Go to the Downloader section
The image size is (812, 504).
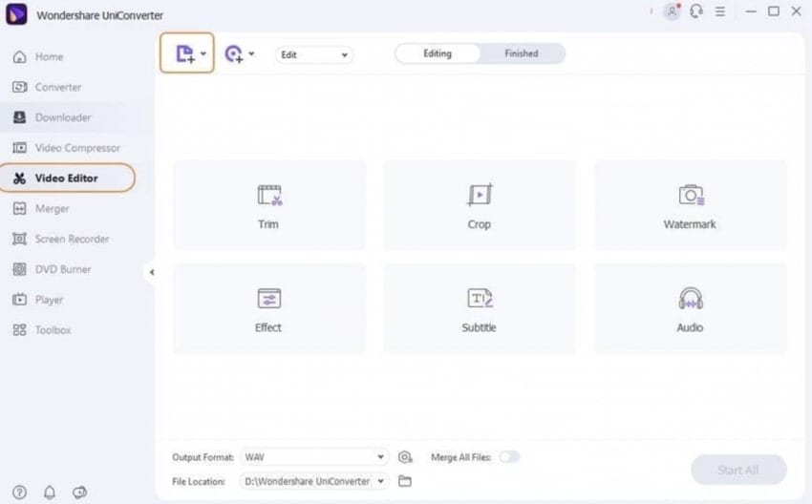click(x=52, y=117)
